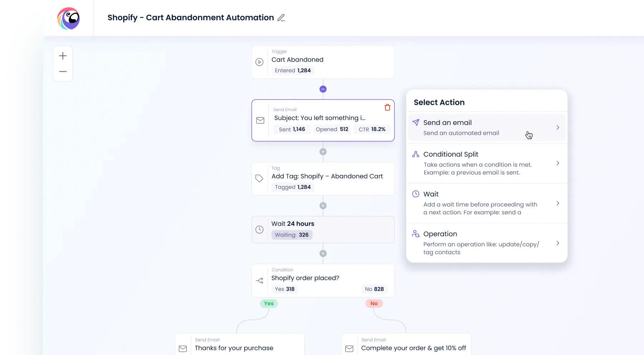Viewport: 644px width, 355px height.
Task: Zoom in the canvas with plus button
Action: [x=63, y=56]
